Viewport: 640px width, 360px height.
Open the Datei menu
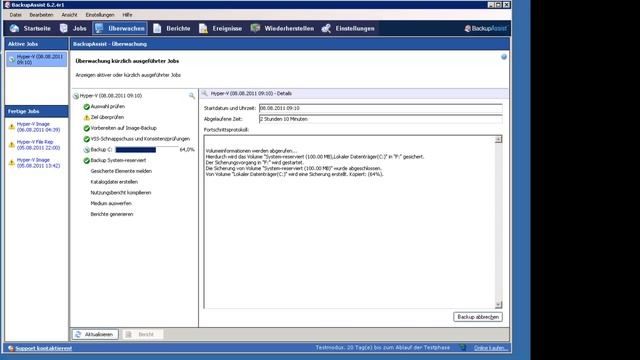click(x=16, y=15)
